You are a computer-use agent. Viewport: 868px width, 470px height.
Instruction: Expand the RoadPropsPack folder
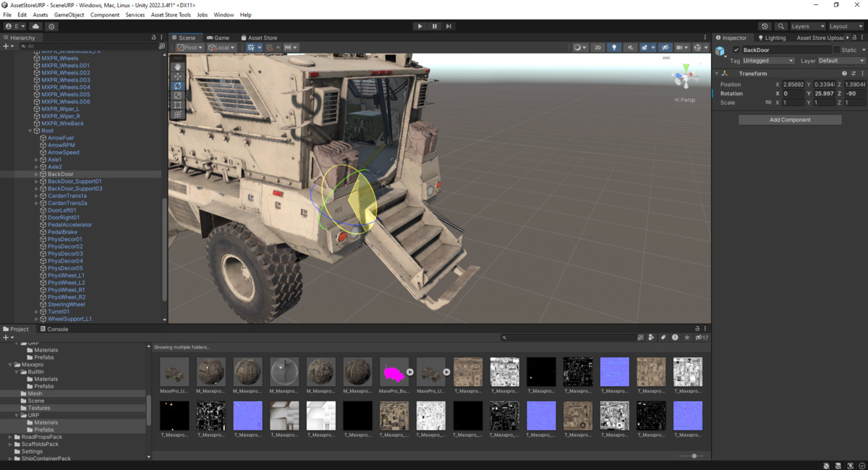pos(10,437)
